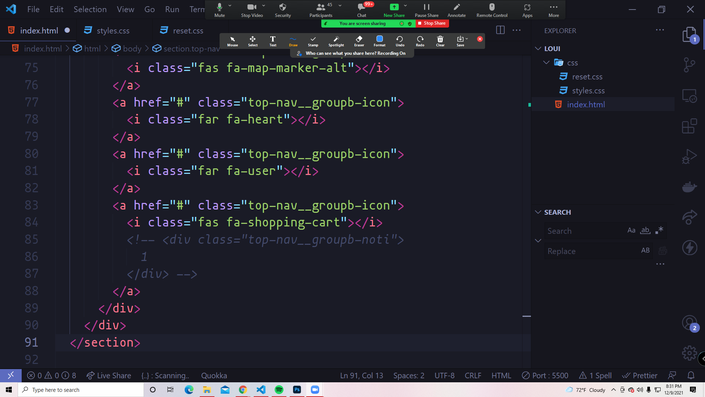The height and width of the screenshot is (397, 705).
Task: Open the File menu
Action: (33, 9)
